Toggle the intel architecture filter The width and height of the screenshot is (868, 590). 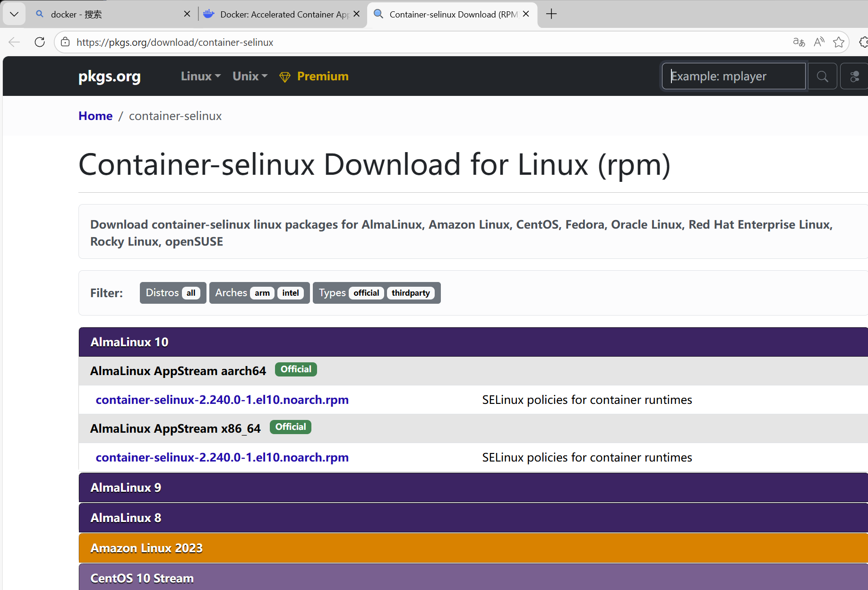pyautogui.click(x=291, y=293)
